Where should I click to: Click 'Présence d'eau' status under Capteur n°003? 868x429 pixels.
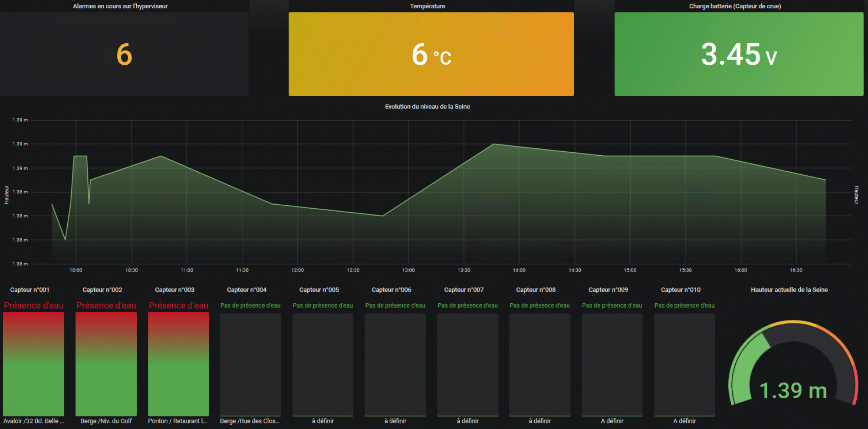pyautogui.click(x=178, y=305)
